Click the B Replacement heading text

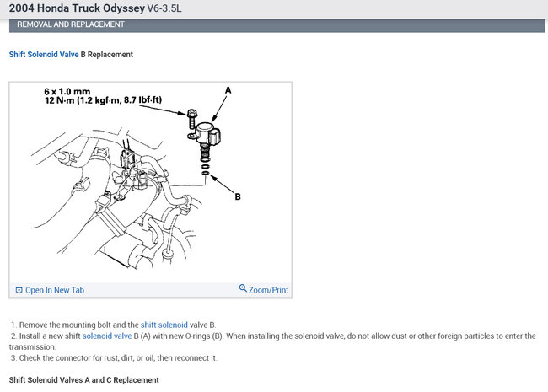(x=106, y=55)
